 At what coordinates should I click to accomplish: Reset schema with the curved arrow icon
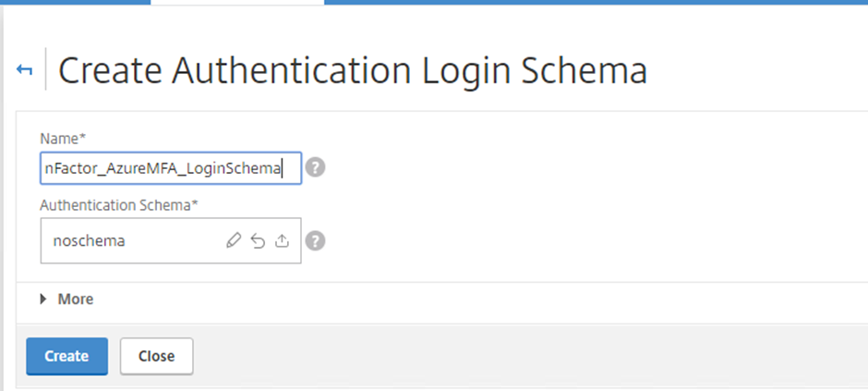258,241
